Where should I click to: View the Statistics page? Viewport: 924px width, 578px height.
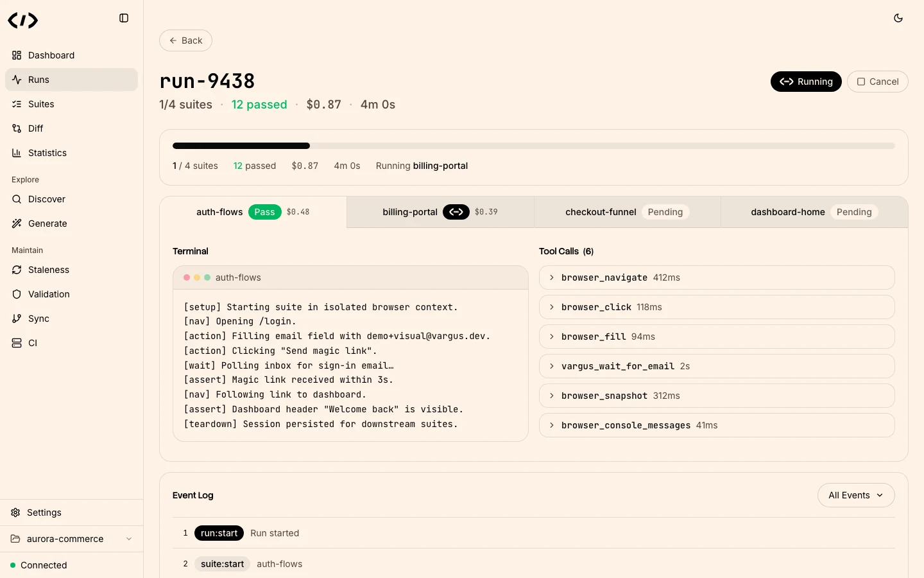tap(47, 153)
